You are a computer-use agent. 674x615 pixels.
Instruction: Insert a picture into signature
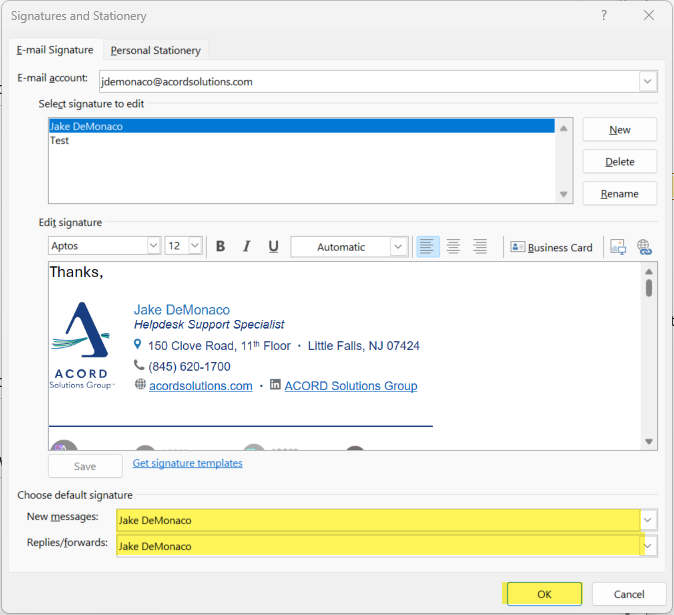tap(618, 247)
